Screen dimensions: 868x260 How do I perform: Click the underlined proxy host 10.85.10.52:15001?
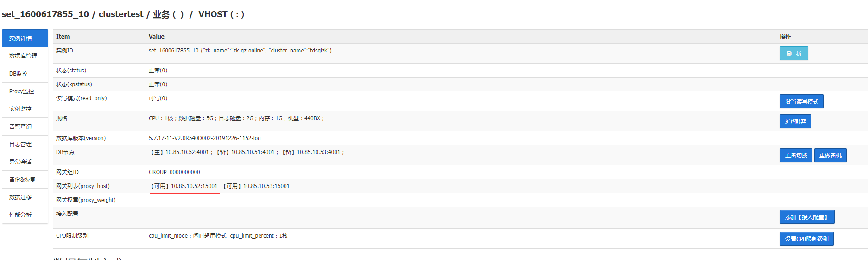pos(194,186)
